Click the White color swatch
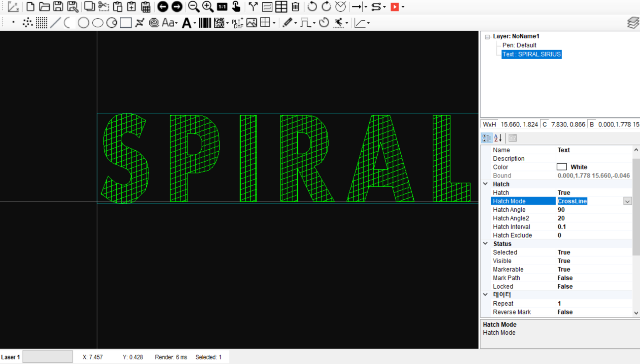The image size is (640, 364). (x=561, y=167)
